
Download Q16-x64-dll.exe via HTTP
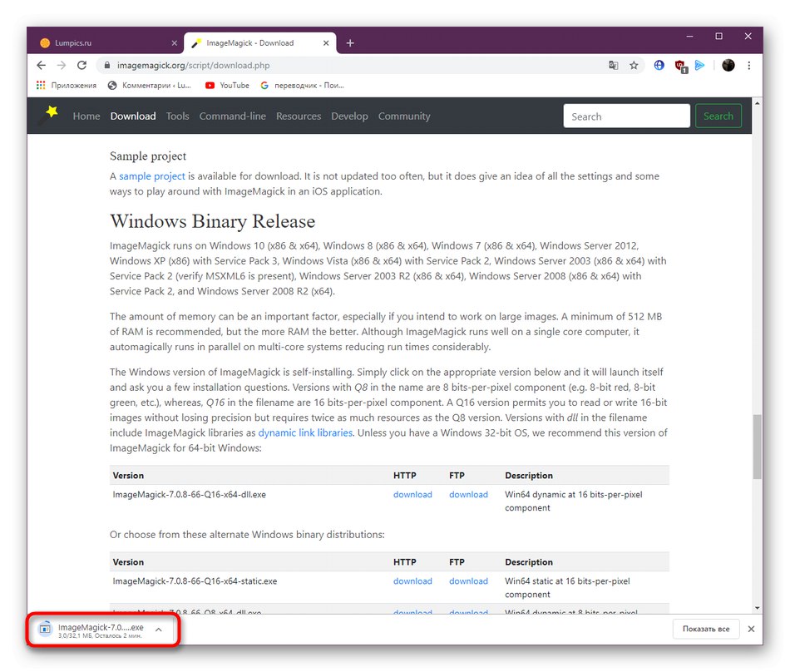pos(412,494)
